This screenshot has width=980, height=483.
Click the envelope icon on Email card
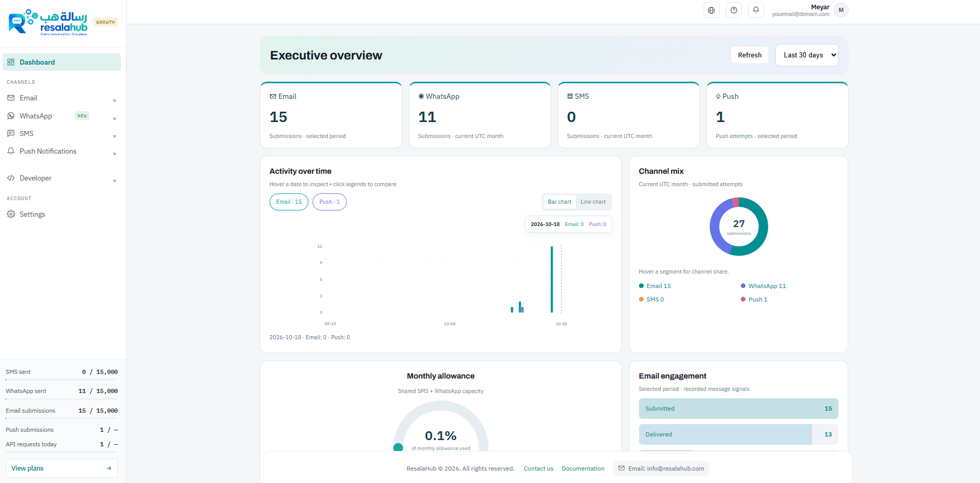[x=273, y=96]
